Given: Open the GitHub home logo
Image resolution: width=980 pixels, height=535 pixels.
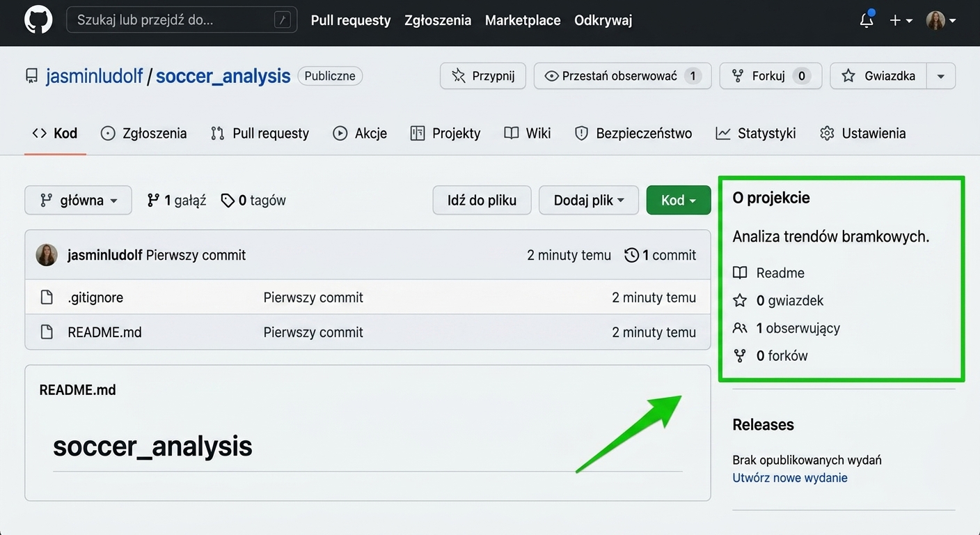Looking at the screenshot, I should click(38, 20).
